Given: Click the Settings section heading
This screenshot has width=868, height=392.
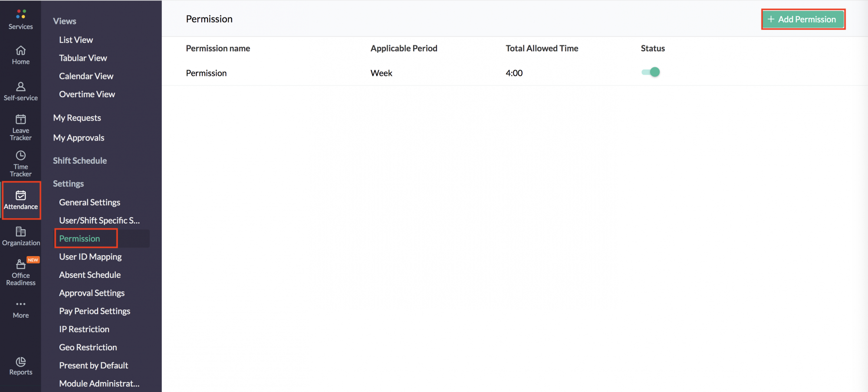Looking at the screenshot, I should click(68, 184).
